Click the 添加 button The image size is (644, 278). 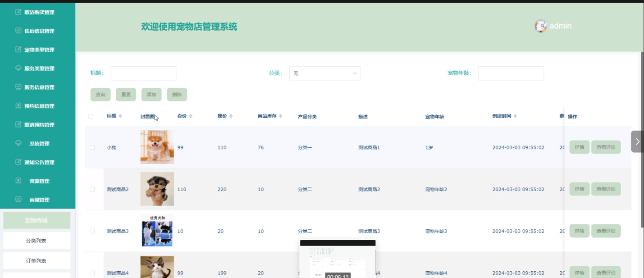[151, 95]
